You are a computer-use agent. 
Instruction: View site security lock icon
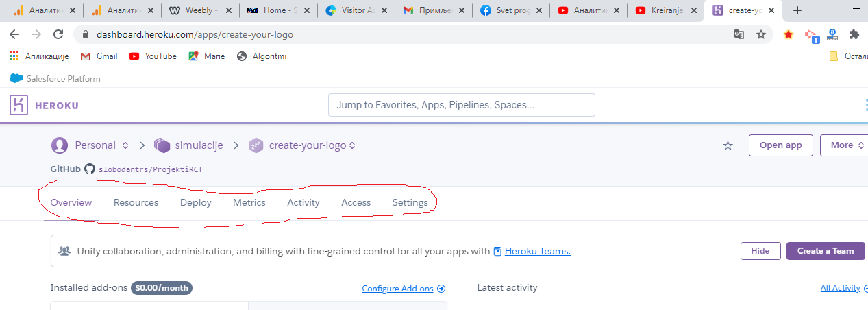click(x=85, y=34)
